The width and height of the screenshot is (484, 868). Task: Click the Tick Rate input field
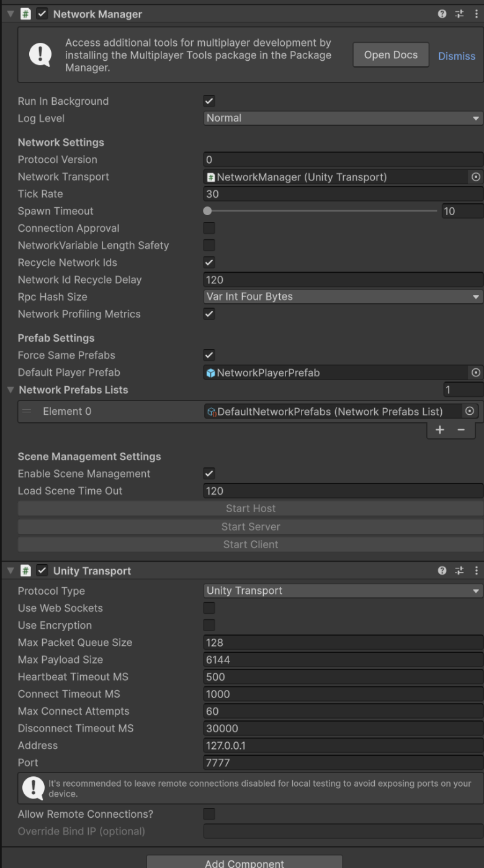pyautogui.click(x=343, y=194)
